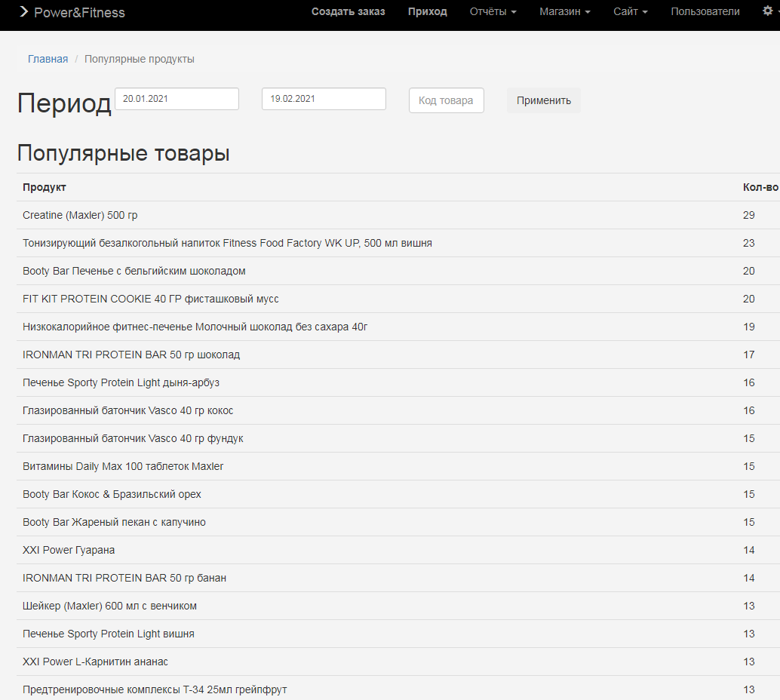
Task: Click the Кол-во column header
Action: click(760, 187)
